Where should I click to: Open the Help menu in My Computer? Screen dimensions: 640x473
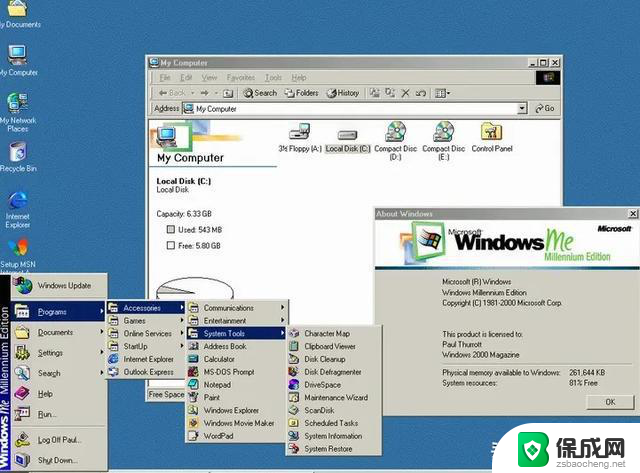pos(299,78)
